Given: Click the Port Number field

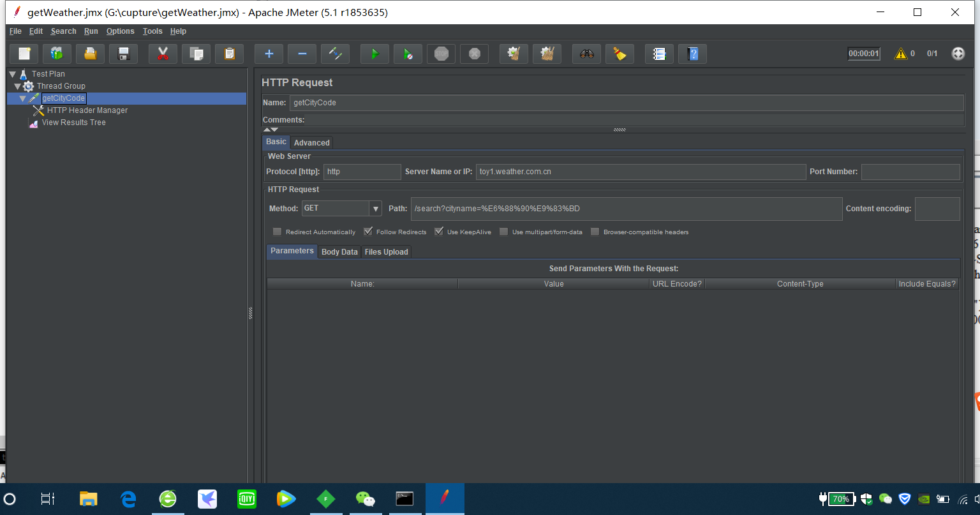Looking at the screenshot, I should pos(910,172).
